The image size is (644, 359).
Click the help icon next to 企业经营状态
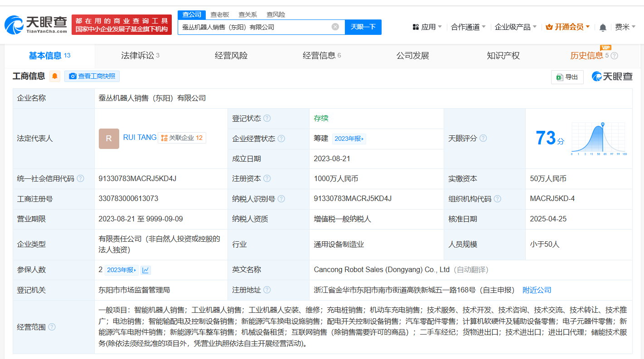tap(281, 139)
